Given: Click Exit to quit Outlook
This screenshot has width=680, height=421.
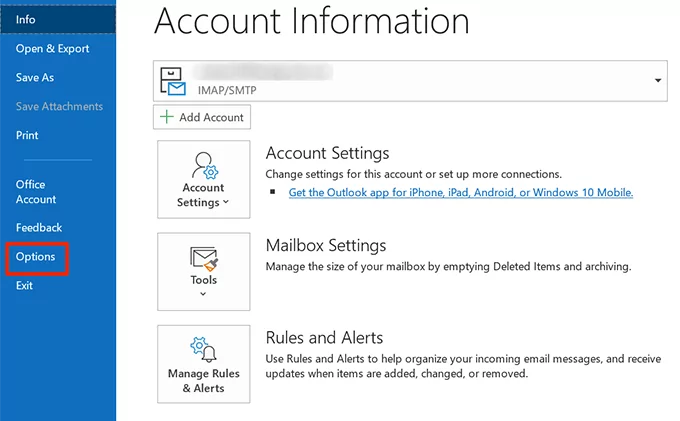Looking at the screenshot, I should (x=24, y=286).
